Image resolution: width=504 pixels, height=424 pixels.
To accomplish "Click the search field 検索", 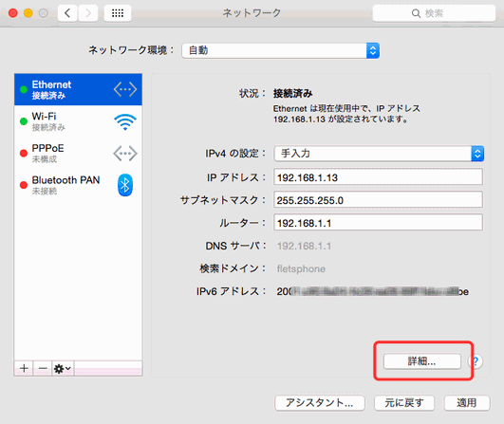I will [x=434, y=13].
